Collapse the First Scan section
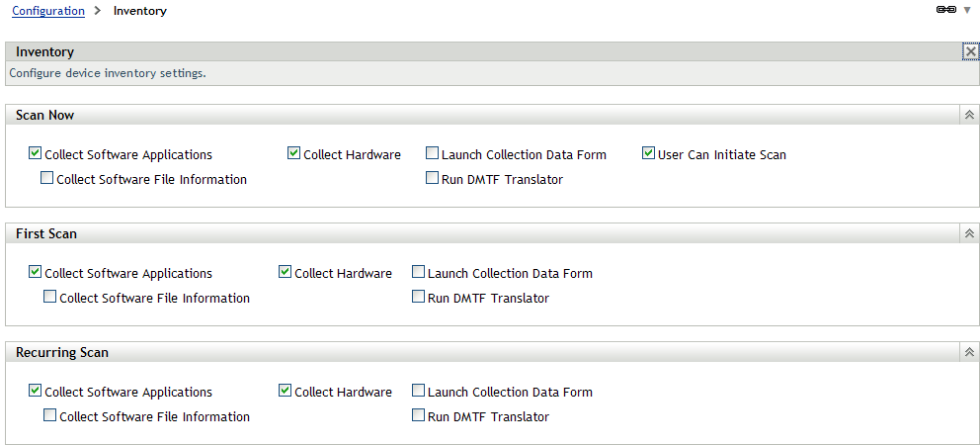The height and width of the screenshot is (446, 980). click(969, 234)
